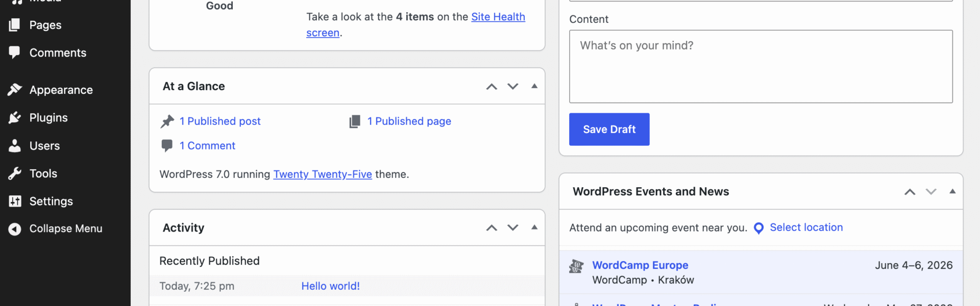Move At a Glance panel down
The height and width of the screenshot is (306, 980).
click(x=513, y=87)
